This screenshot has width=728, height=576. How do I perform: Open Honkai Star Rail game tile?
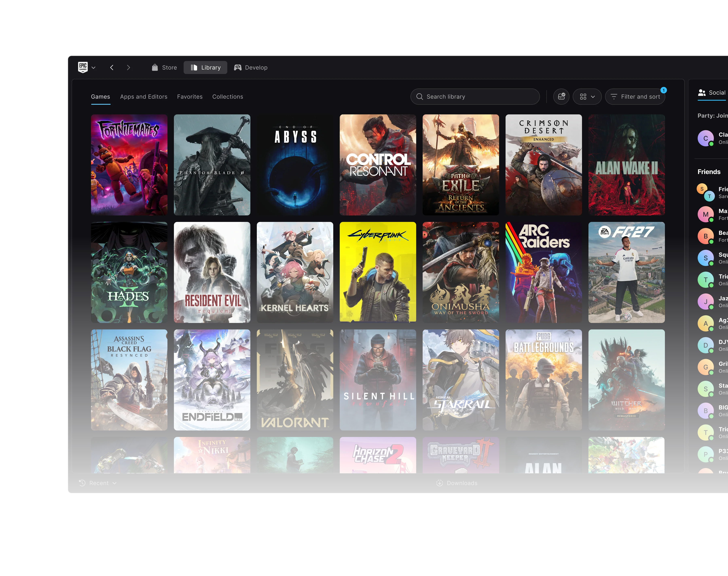click(461, 380)
